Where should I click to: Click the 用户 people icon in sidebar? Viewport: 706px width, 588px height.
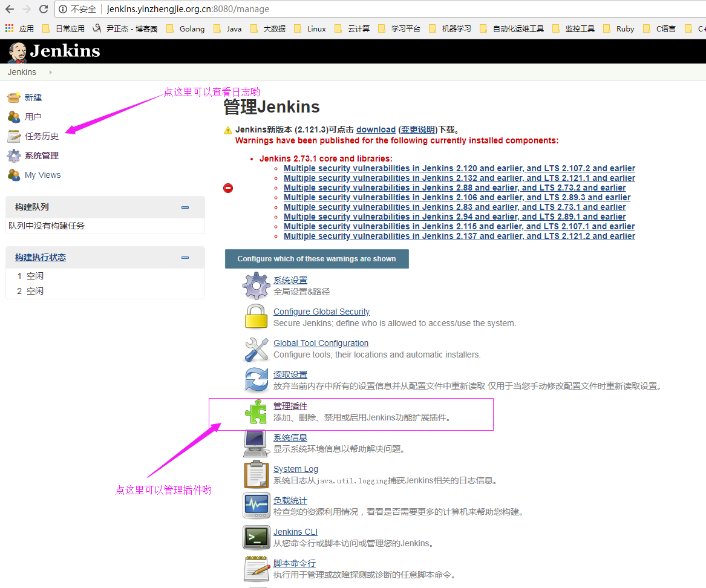point(14,117)
